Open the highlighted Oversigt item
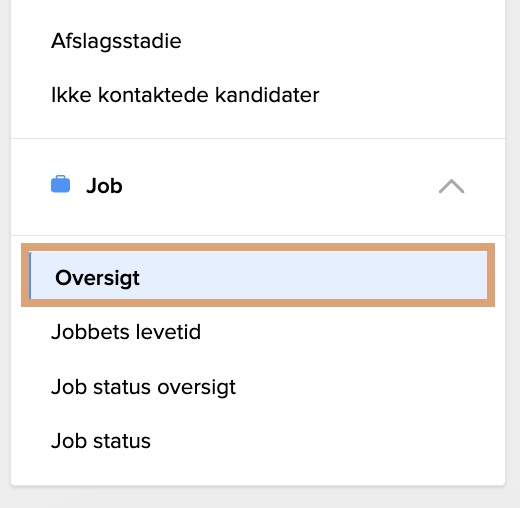This screenshot has width=520, height=508. (x=258, y=275)
